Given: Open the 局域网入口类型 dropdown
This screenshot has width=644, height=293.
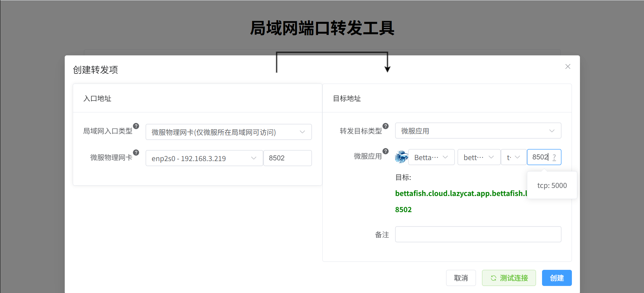Looking at the screenshot, I should click(x=228, y=132).
